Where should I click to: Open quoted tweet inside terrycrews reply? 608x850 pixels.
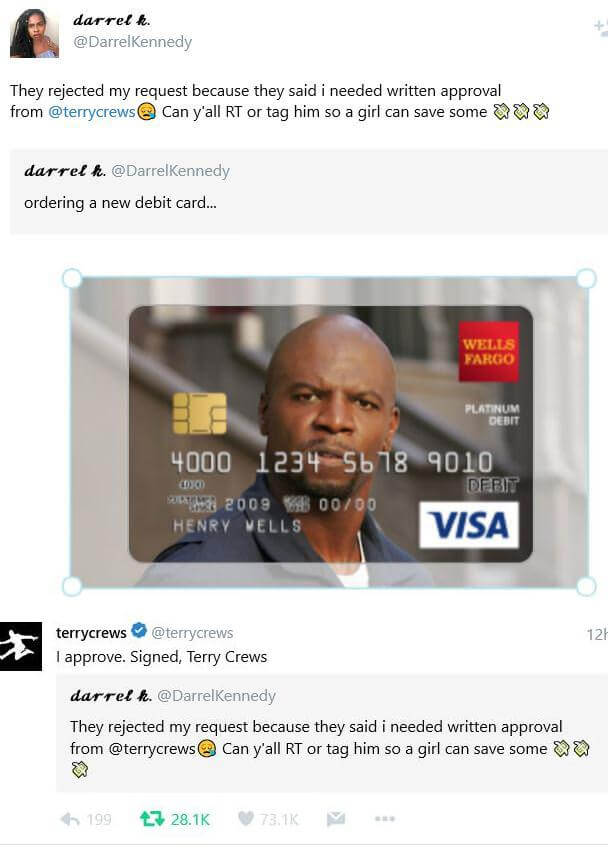[332, 734]
